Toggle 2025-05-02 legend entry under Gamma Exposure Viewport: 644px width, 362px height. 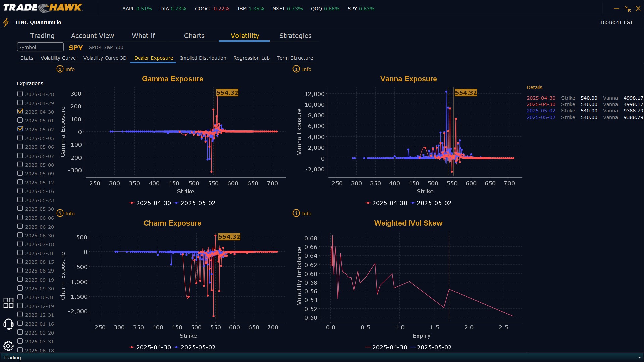(x=198, y=203)
